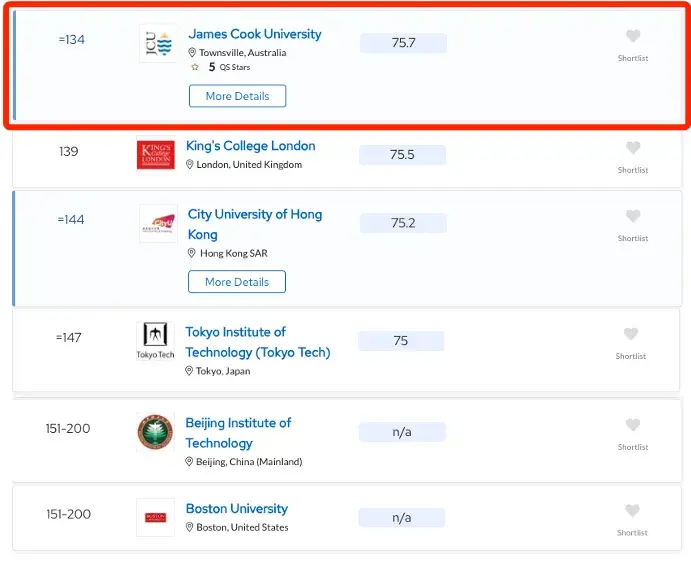Click the heart for City University of Hong Kong
The height and width of the screenshot is (564, 691).
pyautogui.click(x=633, y=216)
